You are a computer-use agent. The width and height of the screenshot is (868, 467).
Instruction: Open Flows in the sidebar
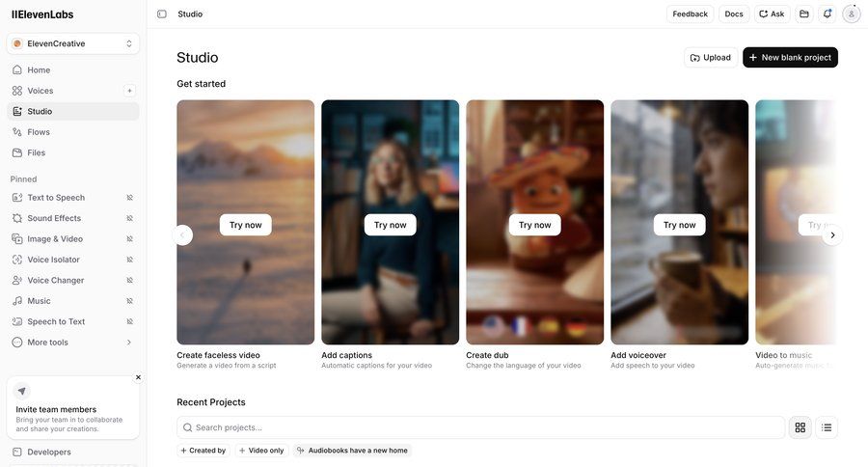coord(73,132)
